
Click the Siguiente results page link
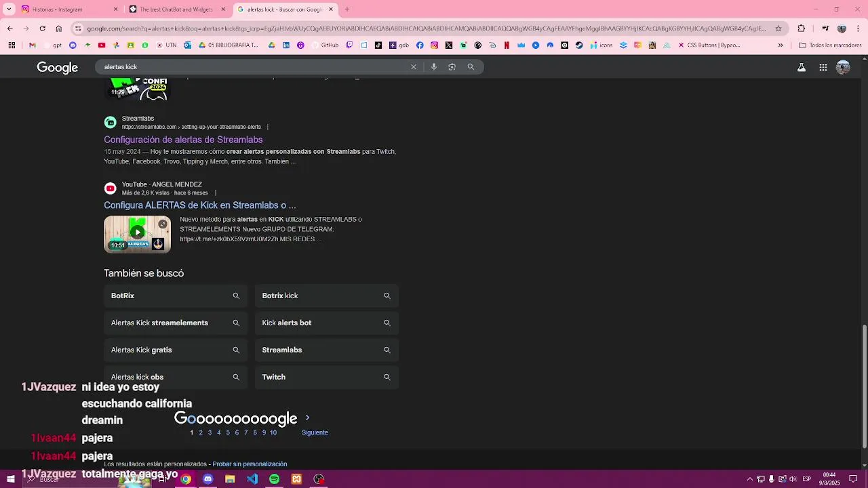(315, 432)
